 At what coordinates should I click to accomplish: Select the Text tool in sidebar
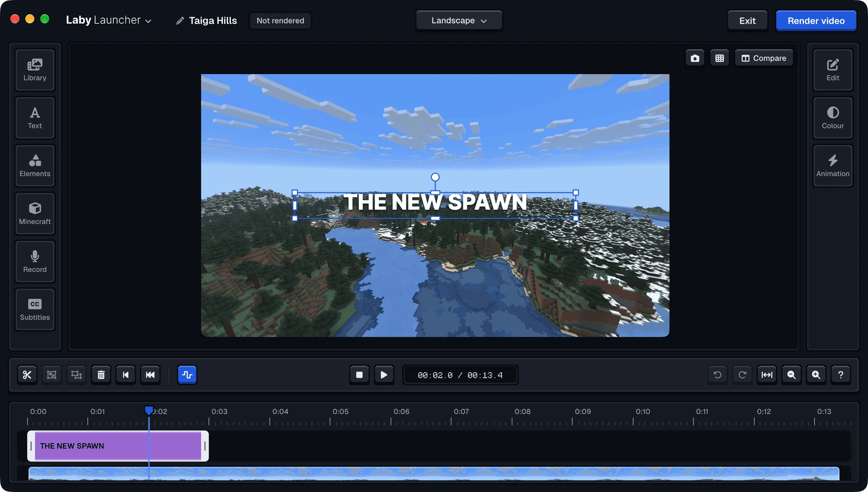coord(35,118)
